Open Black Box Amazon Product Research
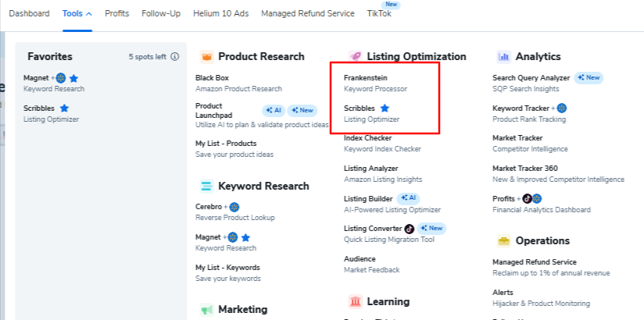Image resolution: width=644 pixels, height=320 pixels. (x=238, y=83)
